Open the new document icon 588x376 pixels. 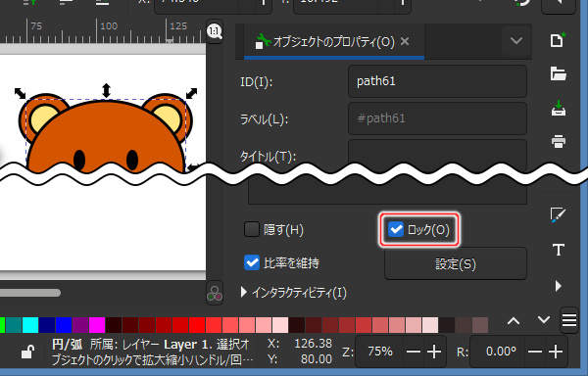point(558,40)
